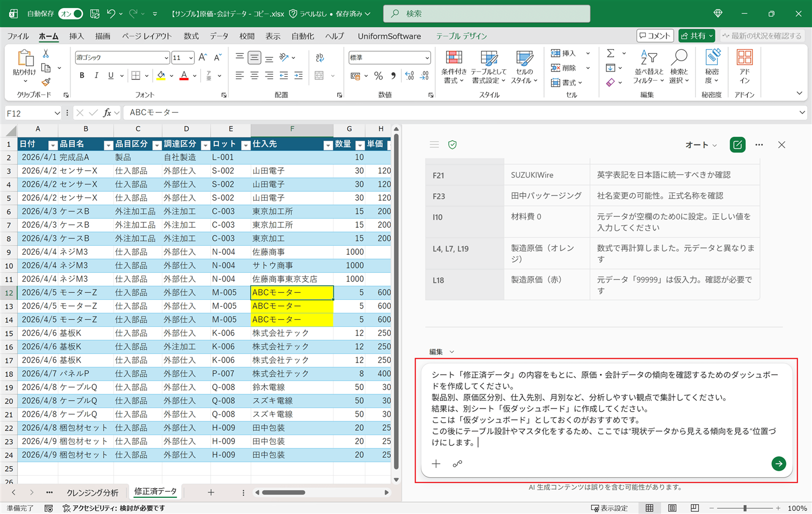Viewport: 812px width, 514px height.
Task: Click the Sort & Filter (並べ替えとフィルター) icon
Action: click(649, 67)
